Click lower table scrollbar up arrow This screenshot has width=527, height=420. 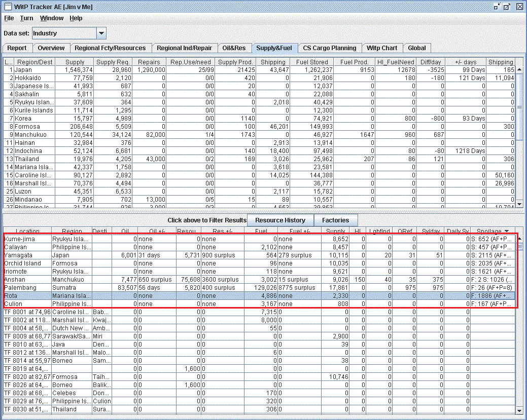[519, 238]
